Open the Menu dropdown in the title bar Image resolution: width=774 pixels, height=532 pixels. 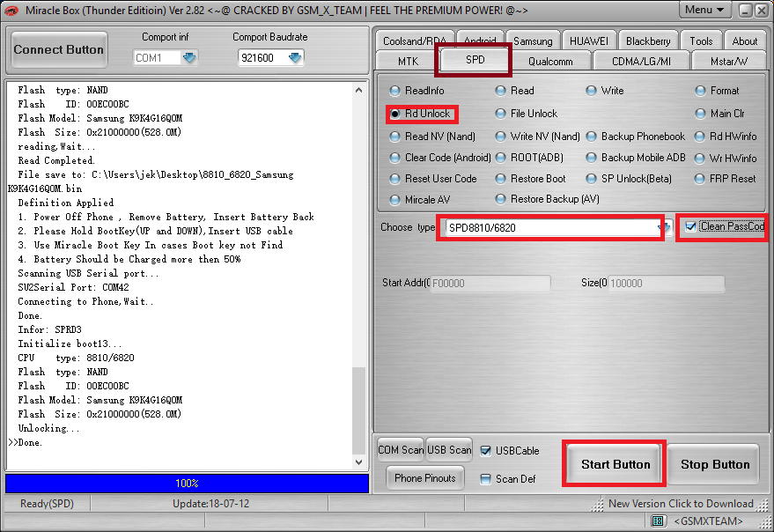[704, 10]
